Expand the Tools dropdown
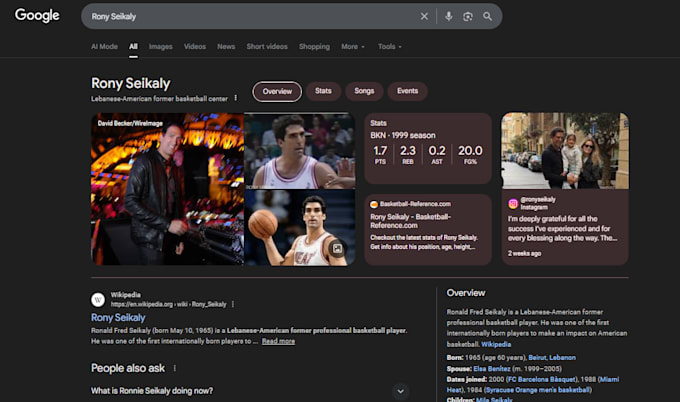This screenshot has width=680, height=402. [389, 46]
